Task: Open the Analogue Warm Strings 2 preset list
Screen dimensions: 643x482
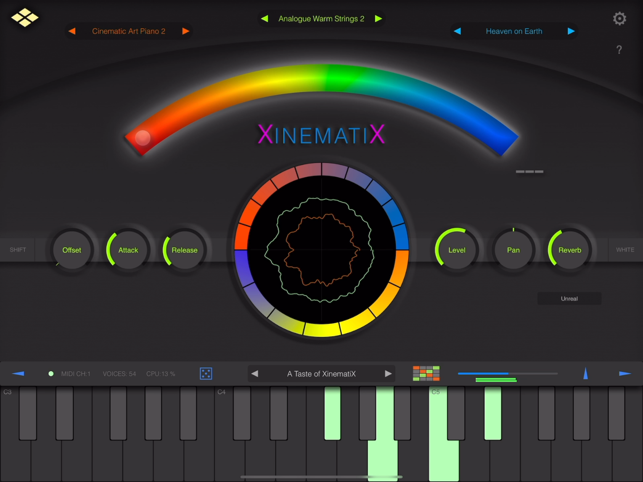Action: [322, 18]
